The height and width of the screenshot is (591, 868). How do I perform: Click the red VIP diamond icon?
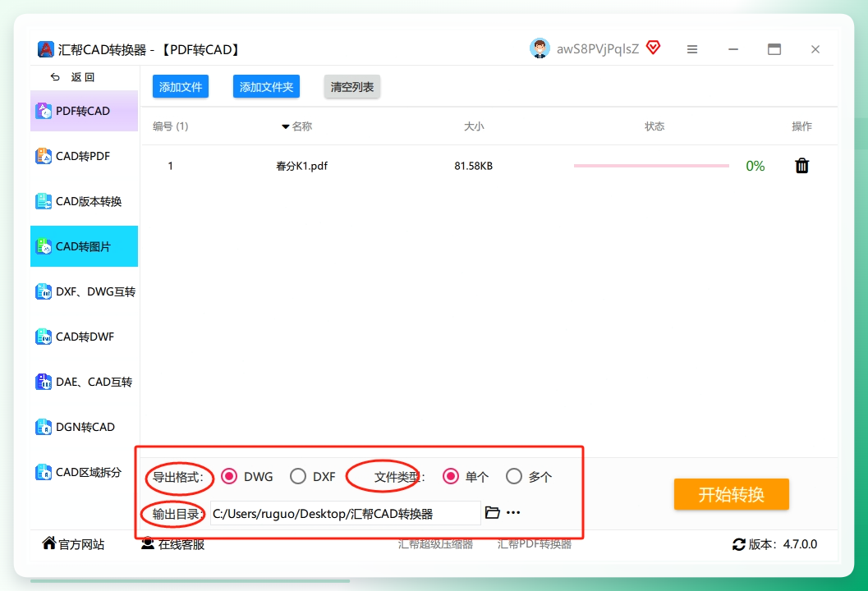pyautogui.click(x=653, y=48)
